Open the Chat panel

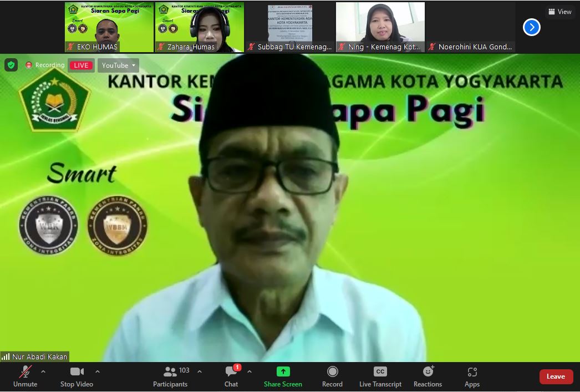click(x=231, y=377)
